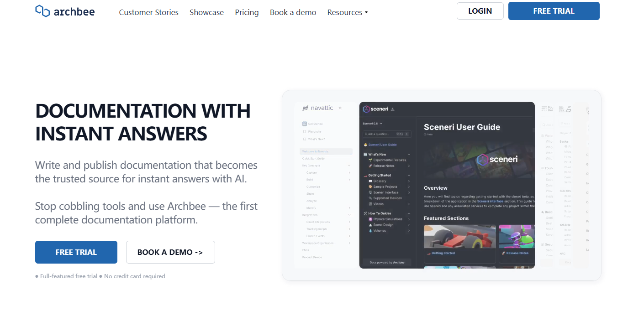Click the BOOK A DEMO -> button
Screen dimensions: 644x311
coord(170,252)
